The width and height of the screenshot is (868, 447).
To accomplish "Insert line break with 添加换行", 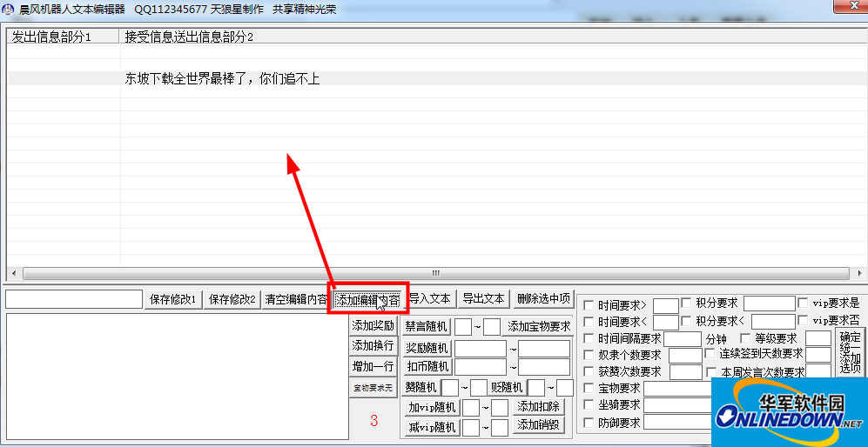I will [x=373, y=346].
